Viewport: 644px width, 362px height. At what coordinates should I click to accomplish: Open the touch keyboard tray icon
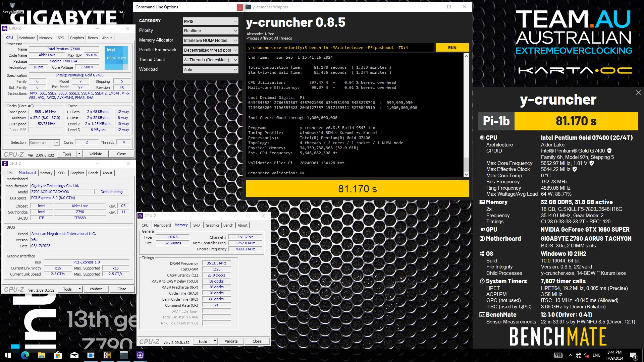(x=558, y=355)
